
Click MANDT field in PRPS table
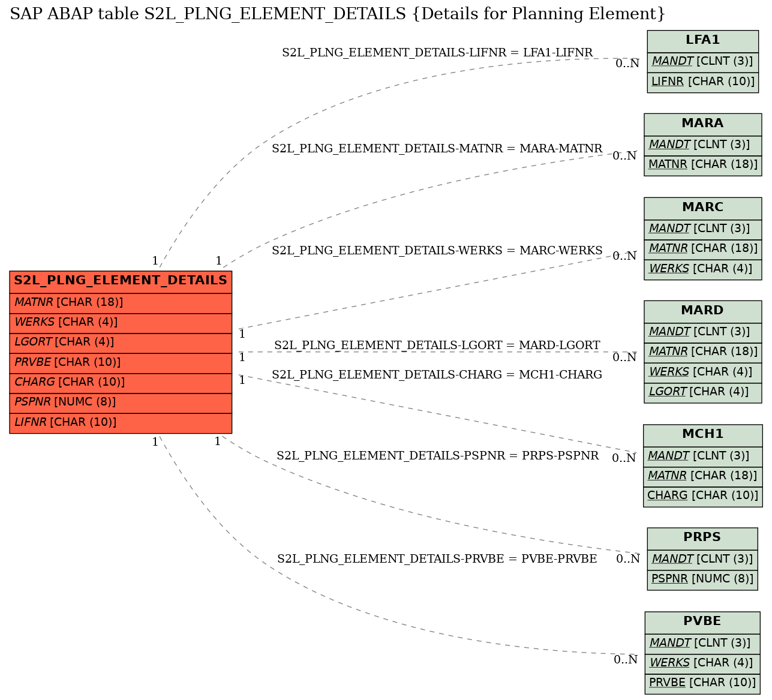coord(702,559)
